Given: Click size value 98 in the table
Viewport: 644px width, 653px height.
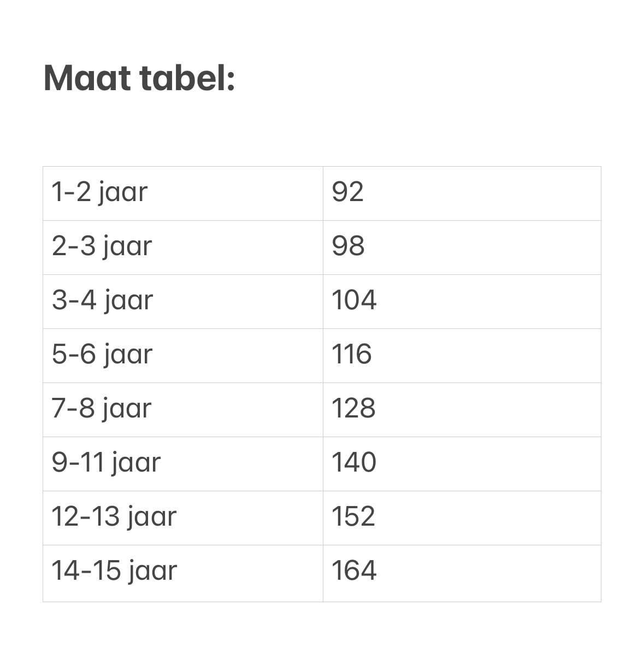Looking at the screenshot, I should [348, 246].
